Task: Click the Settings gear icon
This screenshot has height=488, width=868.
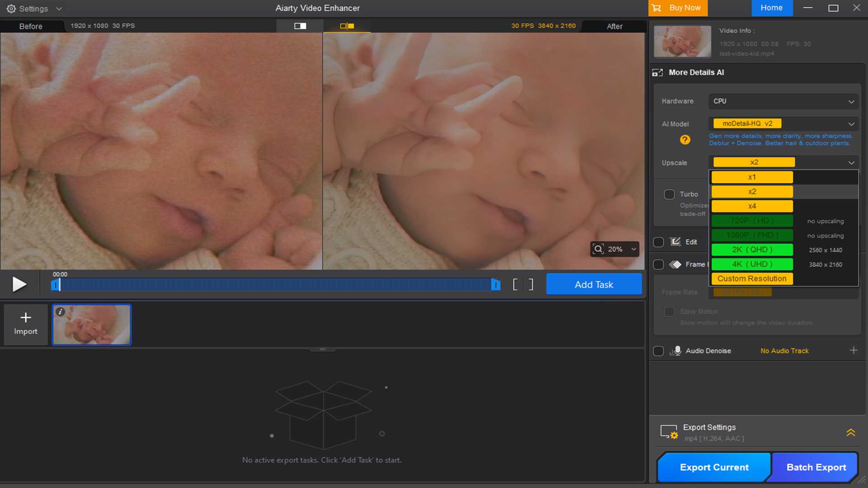Action: [x=11, y=9]
